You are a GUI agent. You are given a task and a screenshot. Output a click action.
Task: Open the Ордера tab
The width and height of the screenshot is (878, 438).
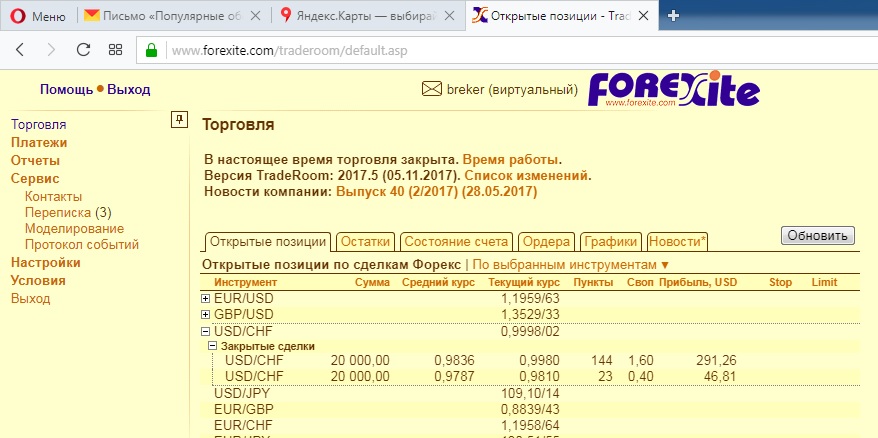pos(546,242)
